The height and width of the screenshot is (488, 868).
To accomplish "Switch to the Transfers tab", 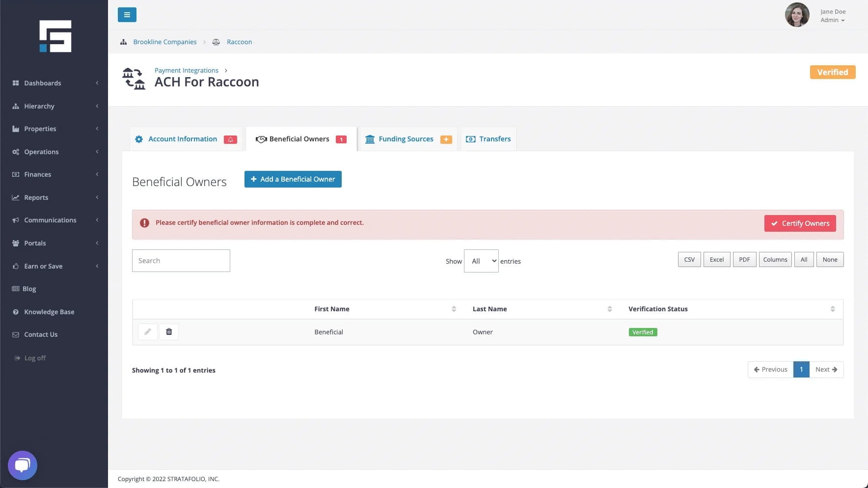I will point(488,139).
